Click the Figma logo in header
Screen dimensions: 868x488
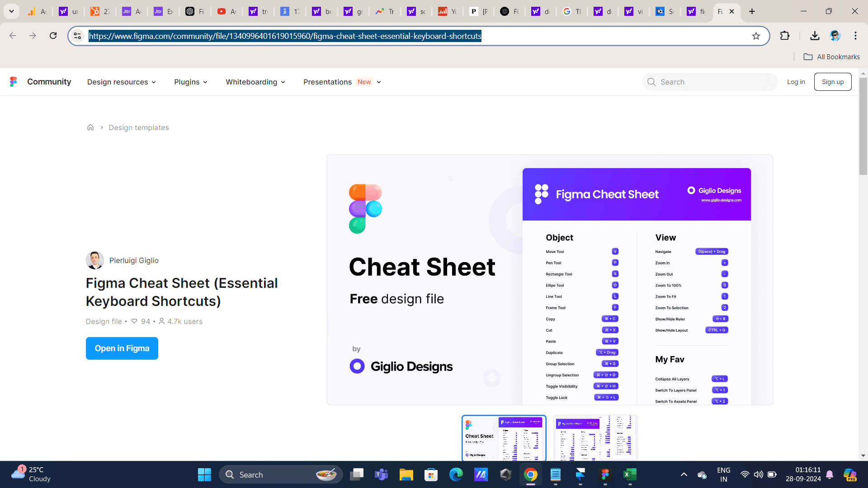click(x=14, y=82)
